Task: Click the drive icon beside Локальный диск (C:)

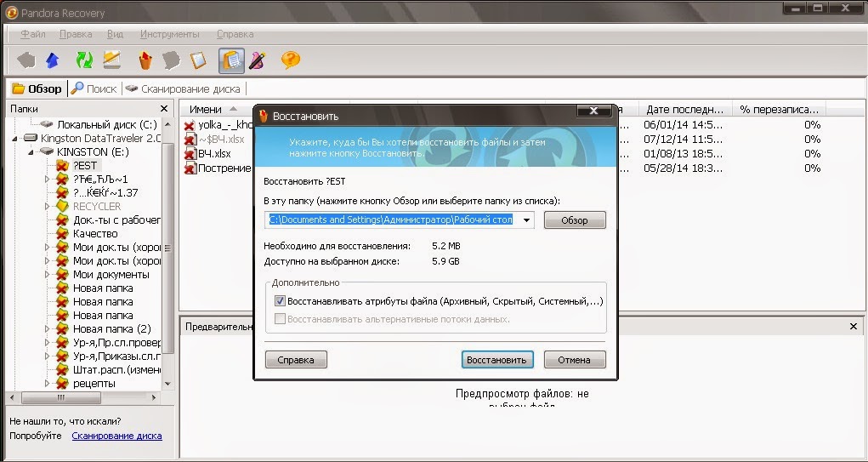Action: tap(47, 124)
